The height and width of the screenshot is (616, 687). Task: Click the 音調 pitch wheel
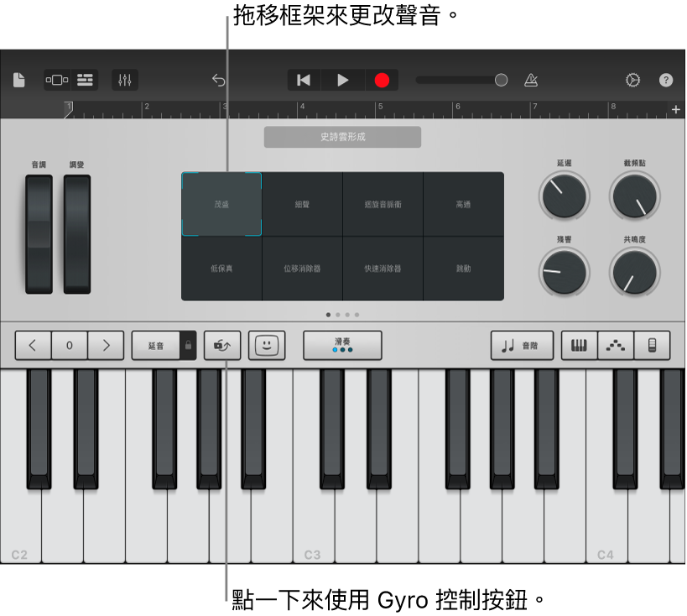coord(39,234)
